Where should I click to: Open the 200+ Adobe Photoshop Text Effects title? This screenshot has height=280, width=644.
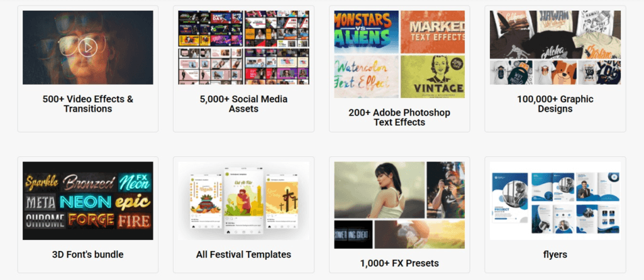(399, 117)
